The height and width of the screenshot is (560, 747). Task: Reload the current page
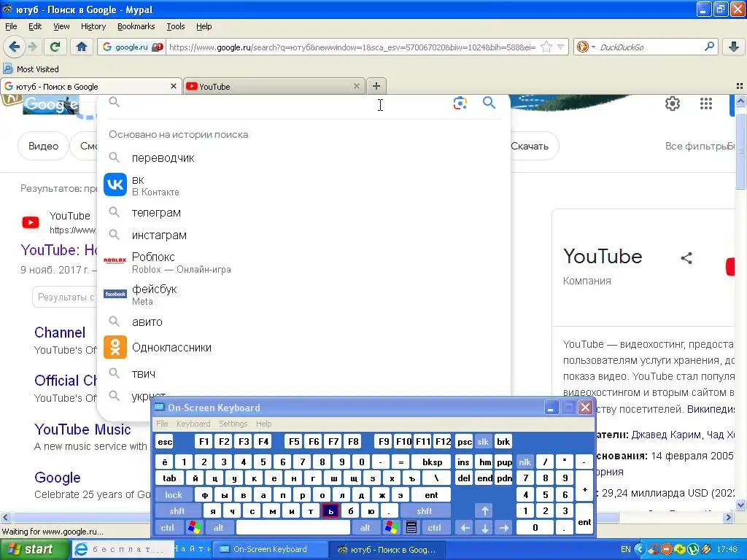click(55, 47)
